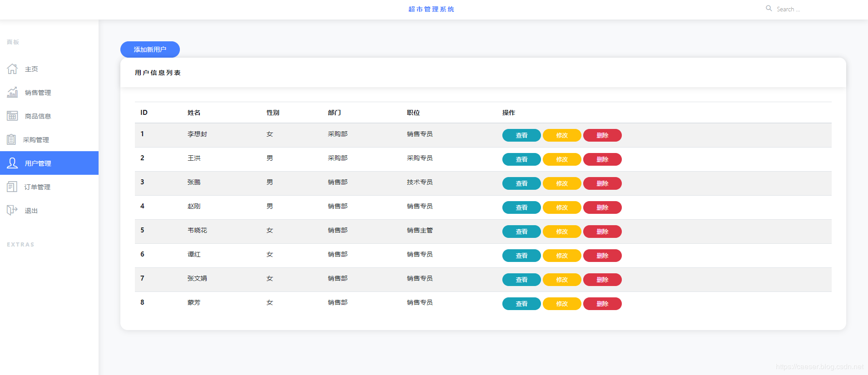Delete 张文娟 from the list

[x=602, y=280]
